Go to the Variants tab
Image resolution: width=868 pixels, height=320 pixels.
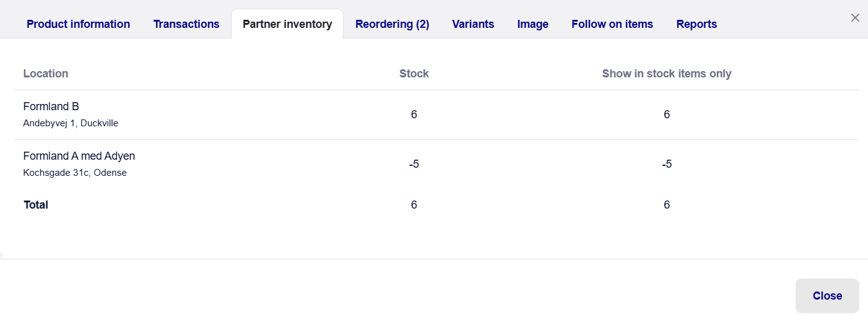coord(473,24)
